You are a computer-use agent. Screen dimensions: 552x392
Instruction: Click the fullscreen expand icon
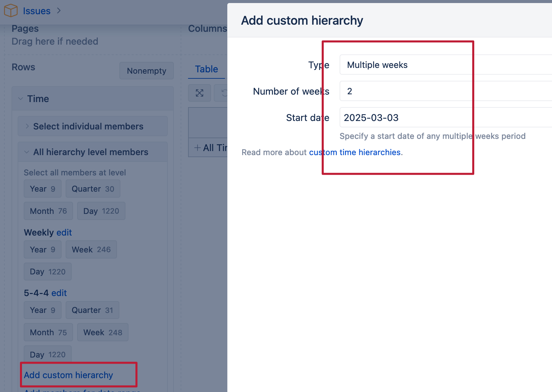pos(200,93)
